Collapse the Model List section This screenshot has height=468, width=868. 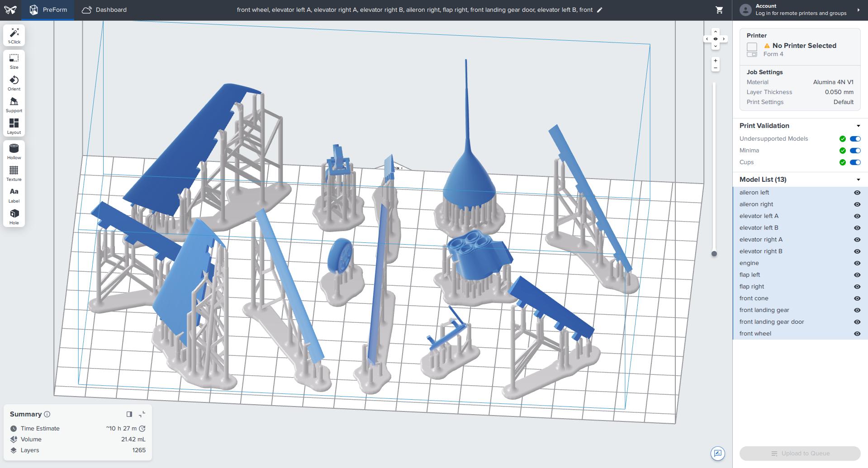(x=858, y=180)
